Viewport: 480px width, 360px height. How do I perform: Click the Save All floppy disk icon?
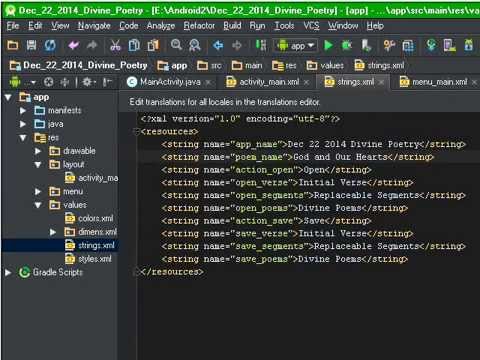point(31,45)
